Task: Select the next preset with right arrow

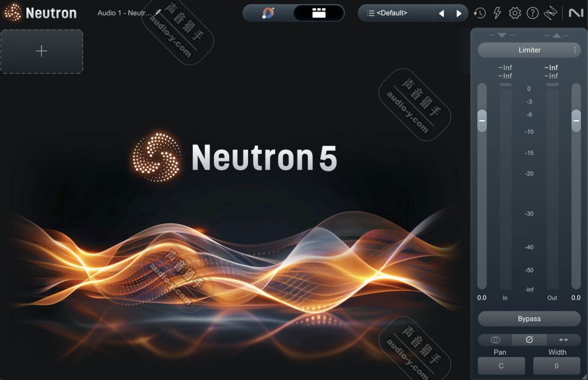Action: point(458,13)
